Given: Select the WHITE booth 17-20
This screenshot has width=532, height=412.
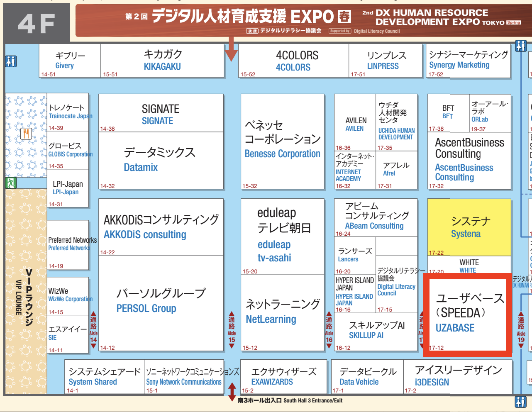Looking at the screenshot, I should [469, 266].
